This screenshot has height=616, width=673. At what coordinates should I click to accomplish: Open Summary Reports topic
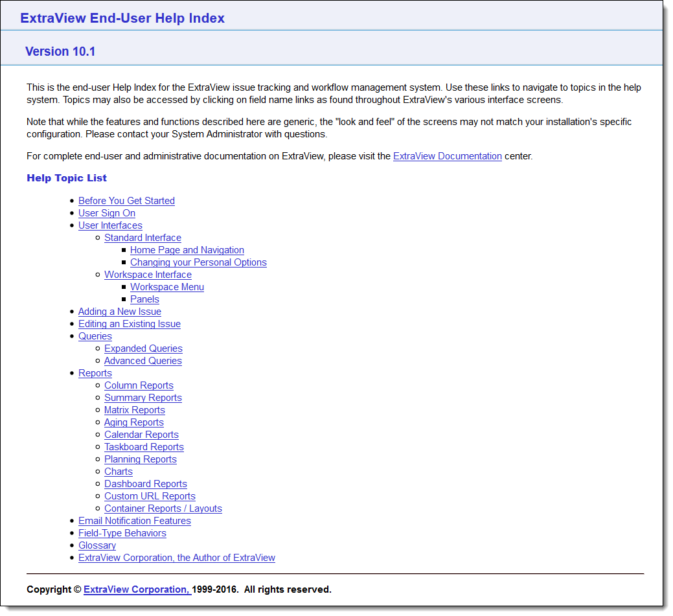(143, 398)
